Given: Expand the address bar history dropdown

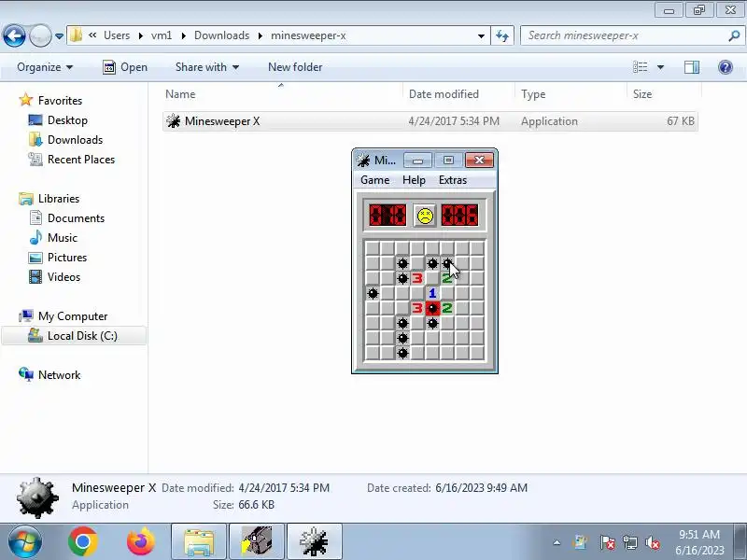Looking at the screenshot, I should point(481,35).
